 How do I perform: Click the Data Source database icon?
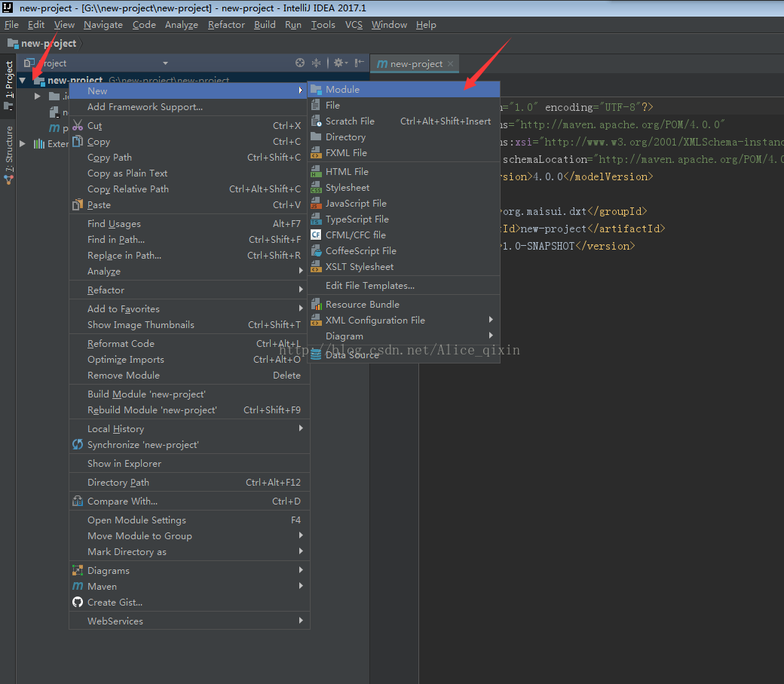click(x=316, y=354)
